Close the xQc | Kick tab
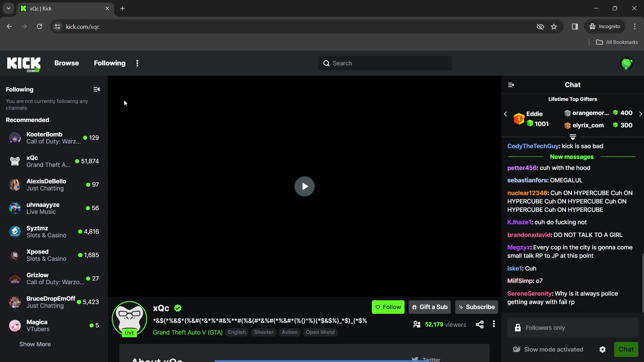This screenshot has width=644, height=362. click(x=107, y=8)
